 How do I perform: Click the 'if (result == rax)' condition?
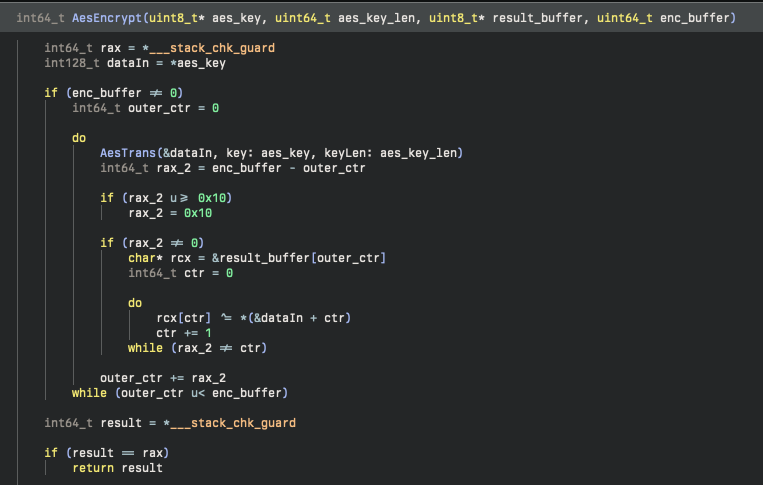coord(107,453)
